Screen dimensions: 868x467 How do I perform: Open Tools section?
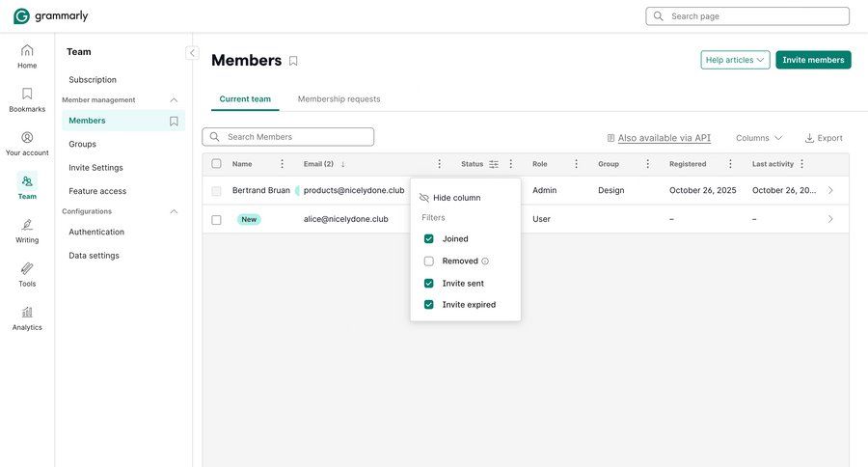pos(27,275)
